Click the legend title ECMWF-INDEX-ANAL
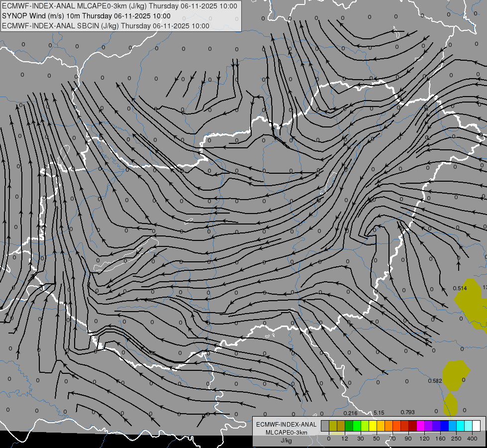The height and width of the screenshot is (448, 487). pyautogui.click(x=287, y=425)
